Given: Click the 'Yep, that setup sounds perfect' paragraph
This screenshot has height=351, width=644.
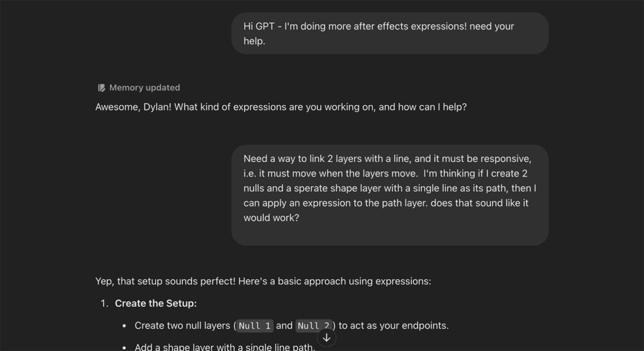Looking at the screenshot, I should [x=264, y=281].
